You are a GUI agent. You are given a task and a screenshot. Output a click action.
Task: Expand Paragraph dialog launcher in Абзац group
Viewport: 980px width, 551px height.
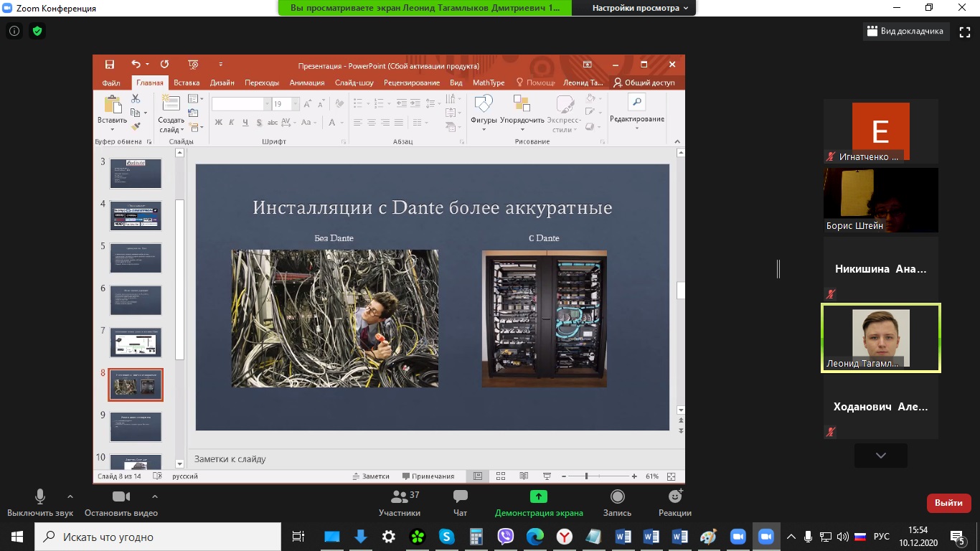463,142
